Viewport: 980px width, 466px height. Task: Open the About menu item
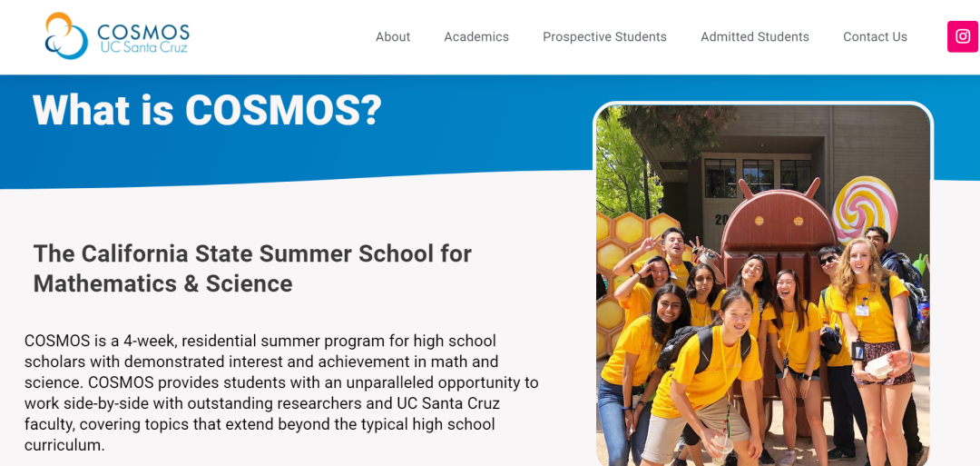[x=393, y=37]
